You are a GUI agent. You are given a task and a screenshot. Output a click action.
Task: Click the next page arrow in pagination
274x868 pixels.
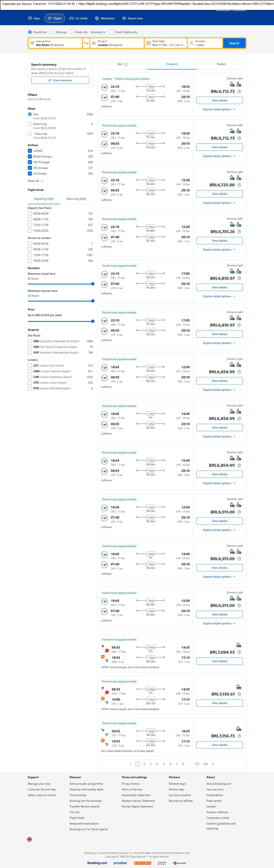point(213,764)
